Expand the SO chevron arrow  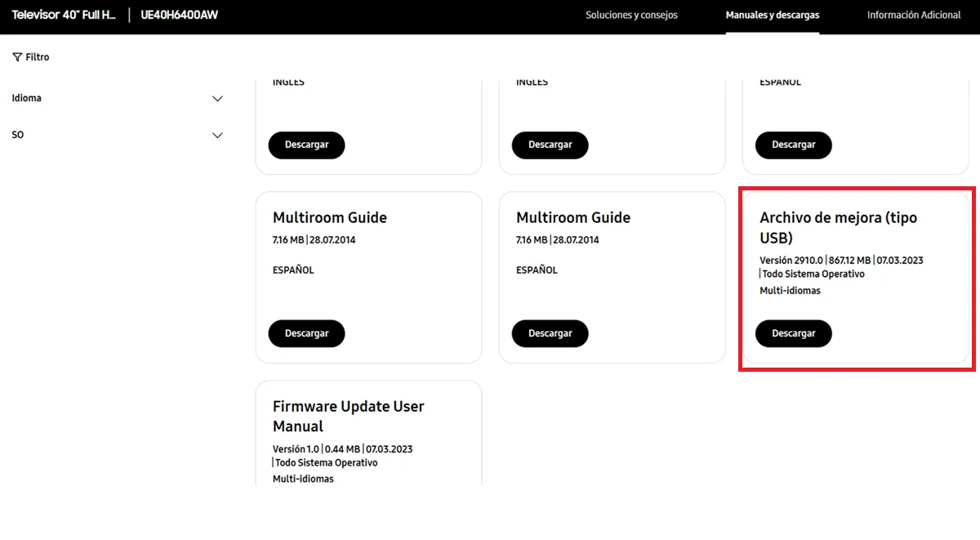pyautogui.click(x=217, y=136)
